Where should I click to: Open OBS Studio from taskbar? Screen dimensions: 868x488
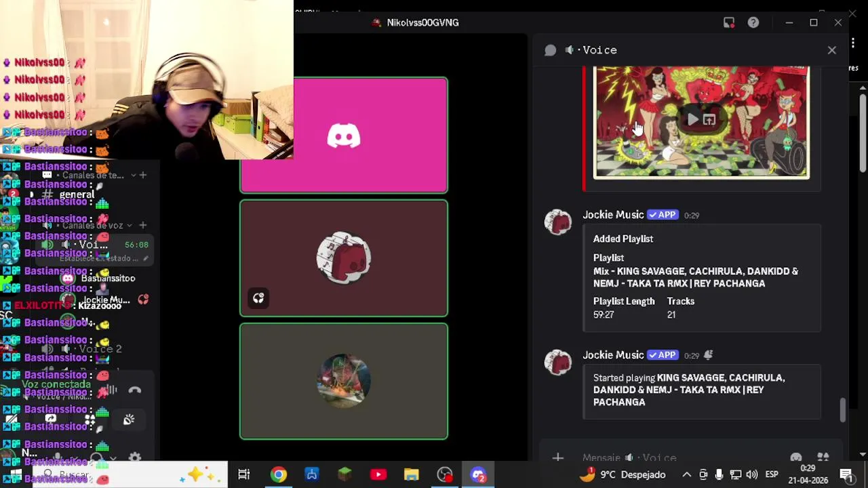tap(445, 474)
